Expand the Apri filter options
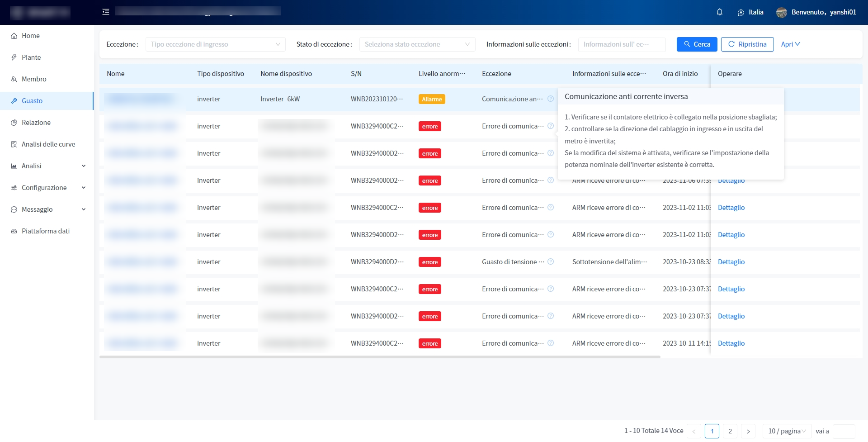The width and height of the screenshot is (868, 442). tap(790, 44)
